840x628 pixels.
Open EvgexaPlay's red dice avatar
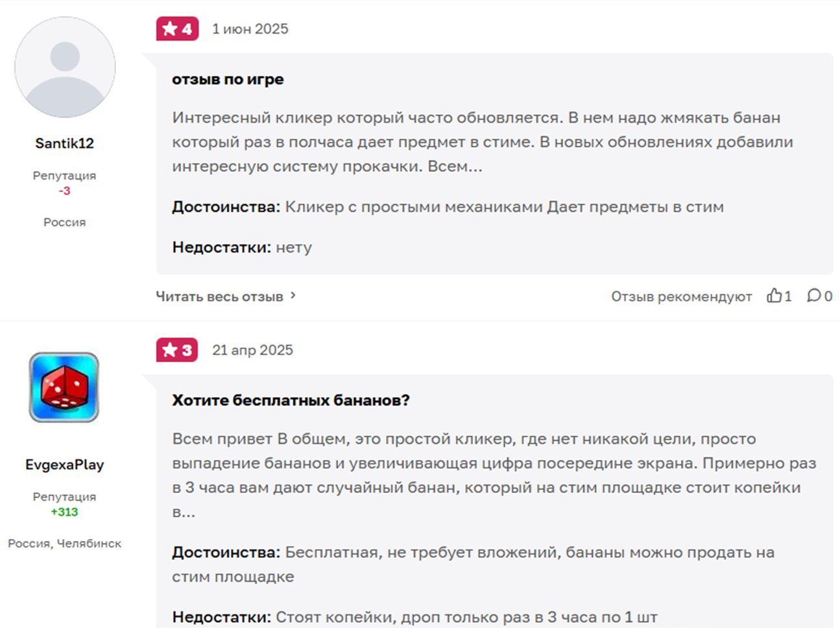pos(64,387)
